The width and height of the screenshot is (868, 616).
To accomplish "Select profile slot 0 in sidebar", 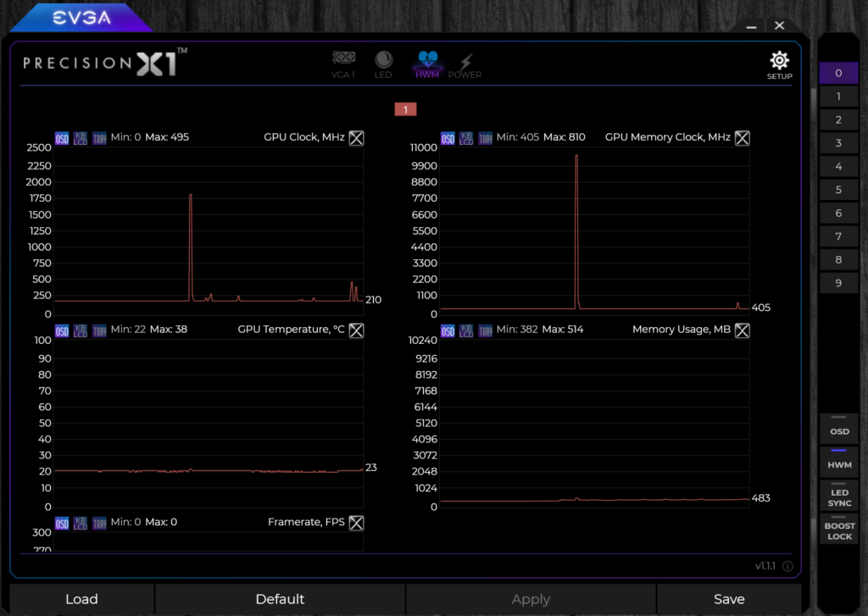I will click(838, 73).
